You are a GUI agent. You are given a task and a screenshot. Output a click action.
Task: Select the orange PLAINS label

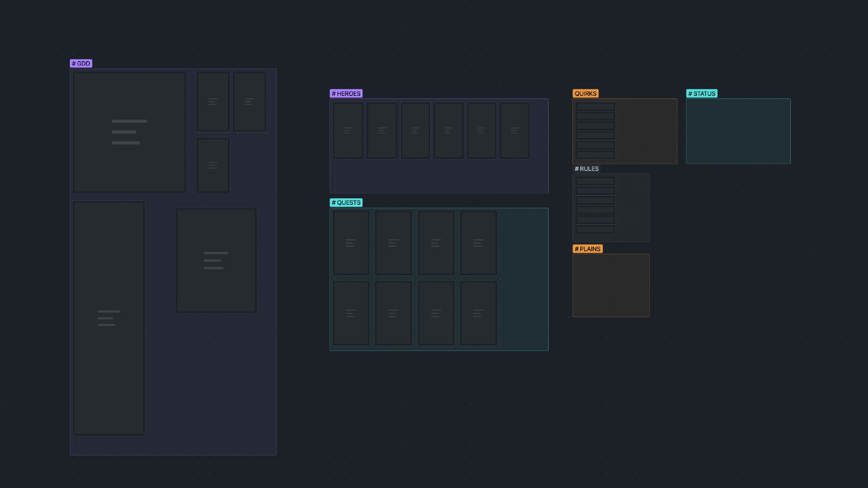[588, 249]
